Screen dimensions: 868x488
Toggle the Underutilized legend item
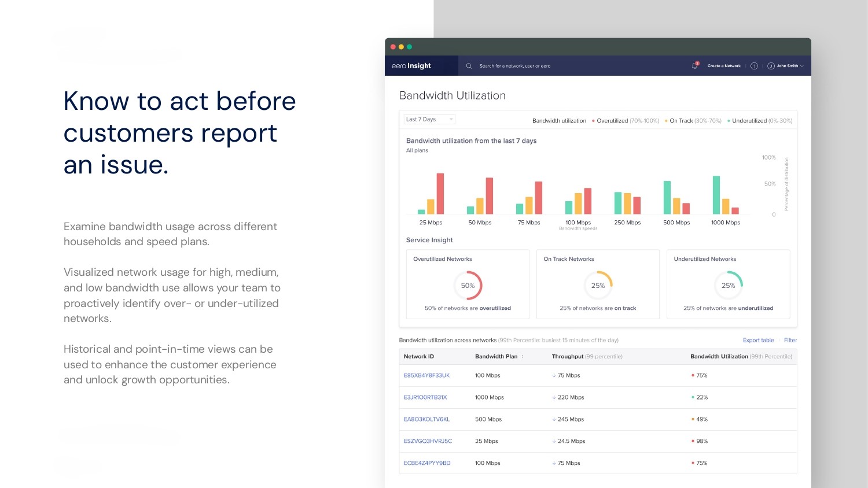coord(759,121)
